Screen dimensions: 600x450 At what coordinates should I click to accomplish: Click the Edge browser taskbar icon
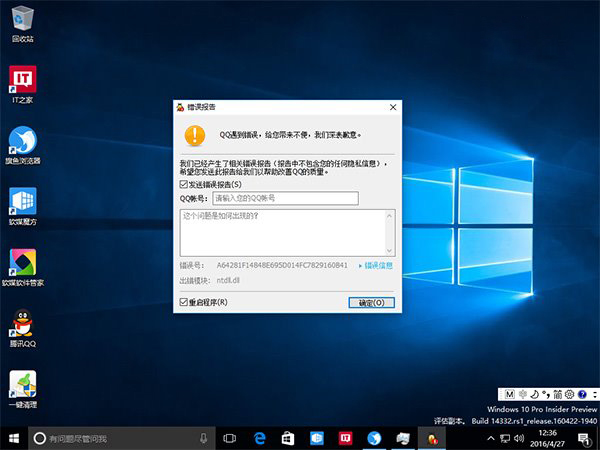tap(258, 438)
